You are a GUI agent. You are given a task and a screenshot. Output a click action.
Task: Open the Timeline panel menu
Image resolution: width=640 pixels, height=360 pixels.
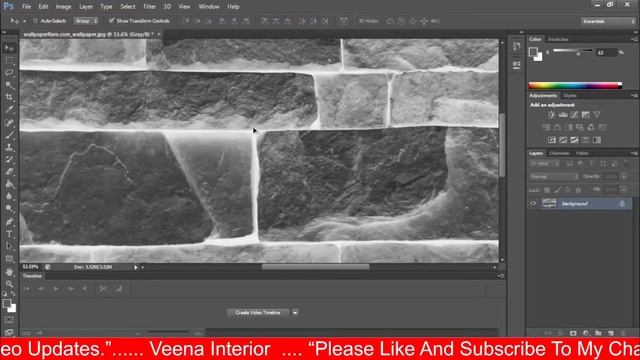pos(501,276)
